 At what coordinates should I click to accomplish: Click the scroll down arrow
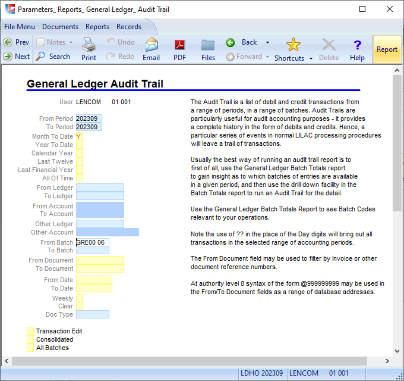[x=397, y=351]
